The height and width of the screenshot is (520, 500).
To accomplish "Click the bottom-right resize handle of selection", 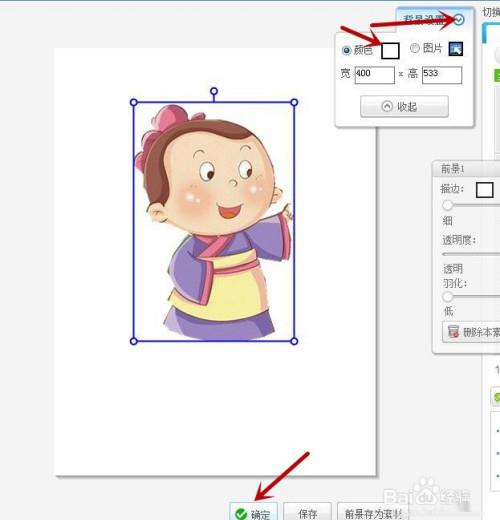I will click(x=294, y=341).
